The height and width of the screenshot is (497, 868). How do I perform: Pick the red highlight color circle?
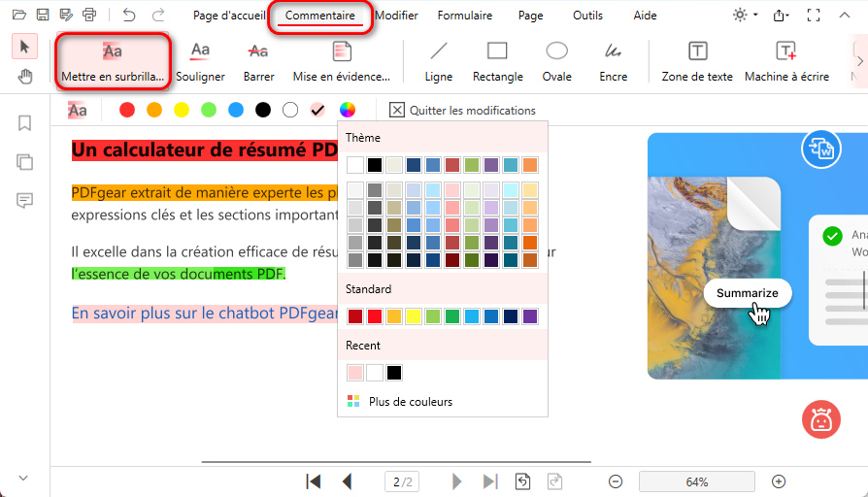click(x=127, y=110)
